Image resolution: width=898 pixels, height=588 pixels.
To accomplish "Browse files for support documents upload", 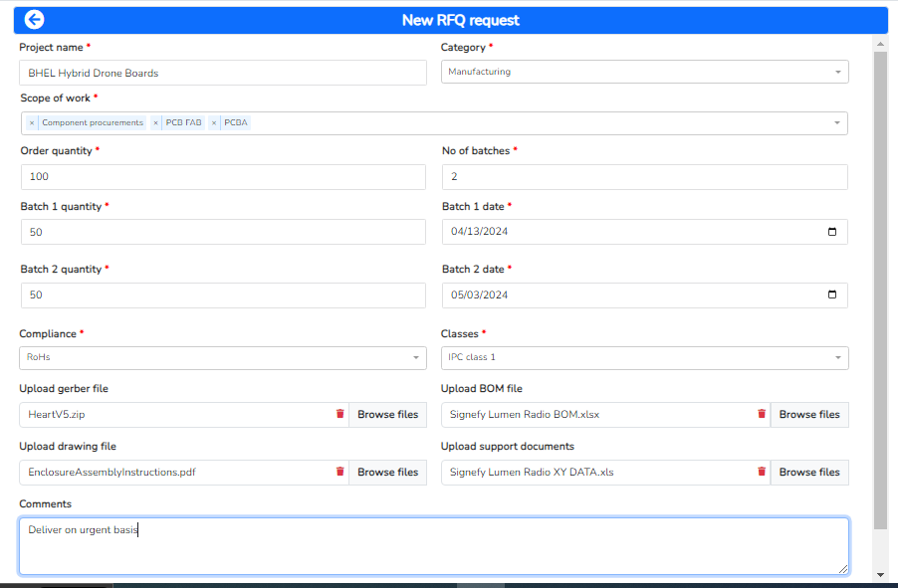I will click(x=809, y=473).
